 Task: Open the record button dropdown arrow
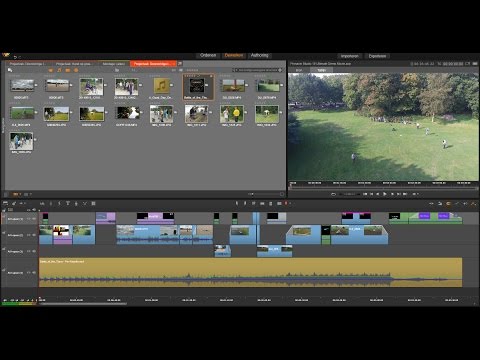(290, 203)
